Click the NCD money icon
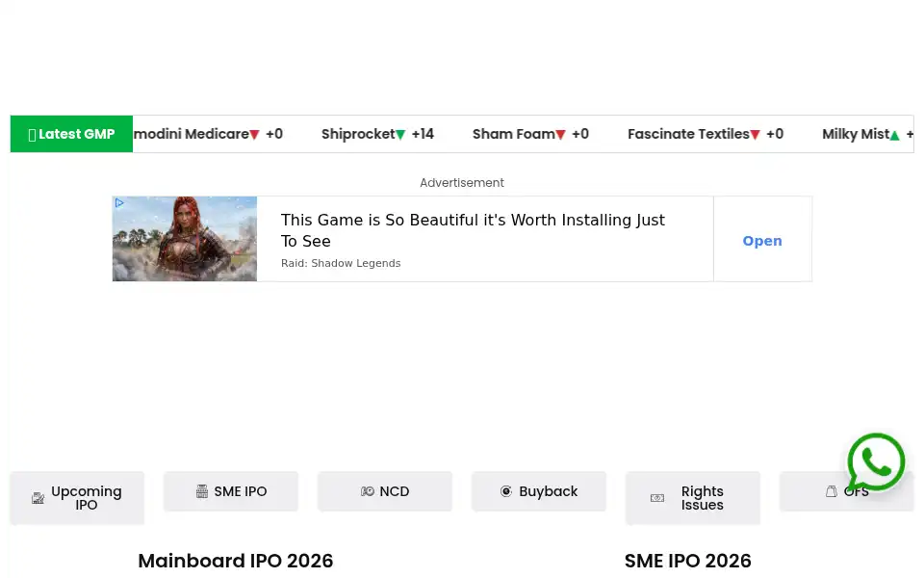924x578 pixels. (367, 490)
